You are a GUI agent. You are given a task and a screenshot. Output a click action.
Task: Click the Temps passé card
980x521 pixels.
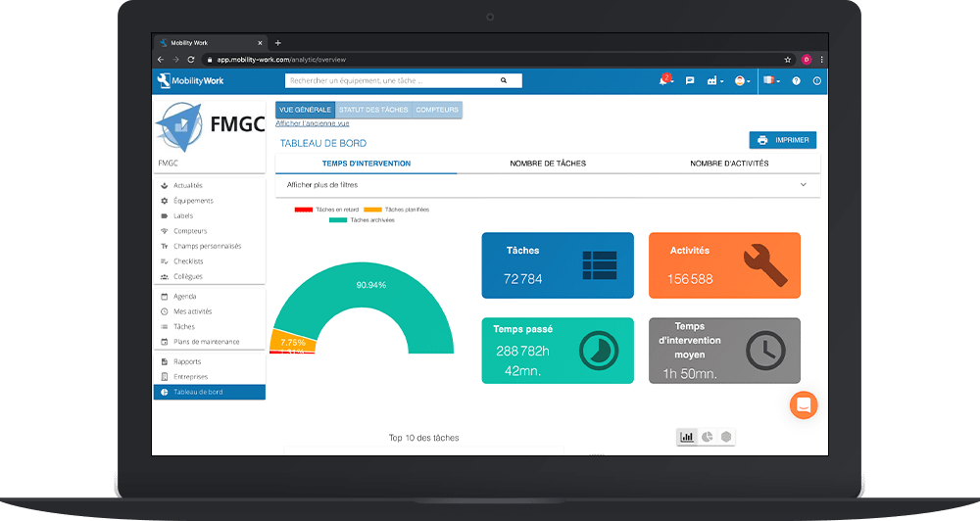coord(558,351)
